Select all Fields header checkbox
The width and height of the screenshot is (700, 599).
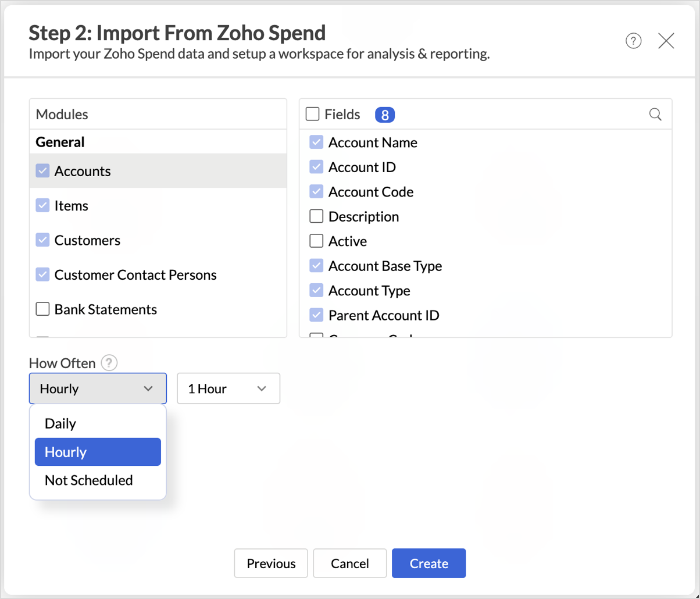[313, 115]
